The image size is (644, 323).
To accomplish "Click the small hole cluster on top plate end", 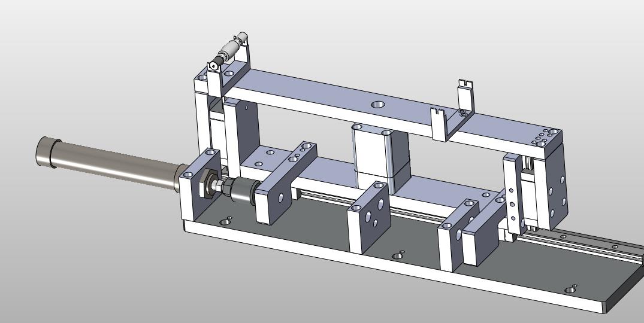I will point(542,139).
